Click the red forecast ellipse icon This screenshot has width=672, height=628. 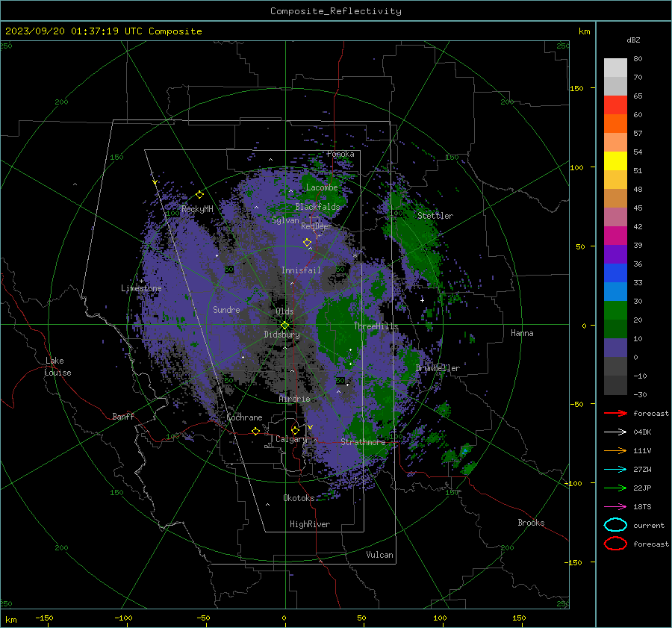(x=615, y=544)
